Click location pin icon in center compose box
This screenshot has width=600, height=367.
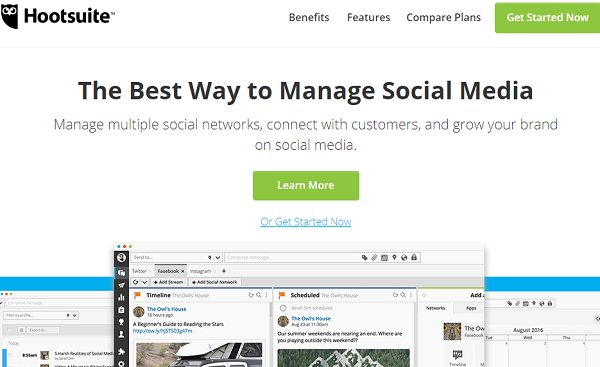coord(394,258)
